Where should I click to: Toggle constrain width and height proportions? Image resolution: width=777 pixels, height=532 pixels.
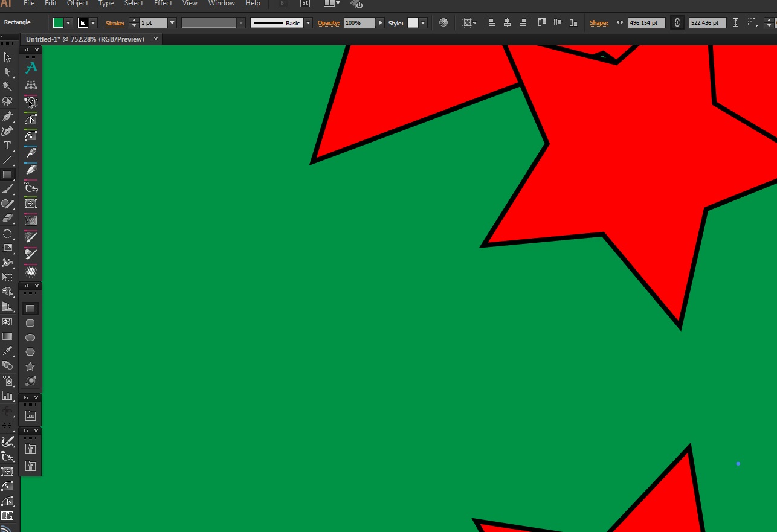point(677,22)
